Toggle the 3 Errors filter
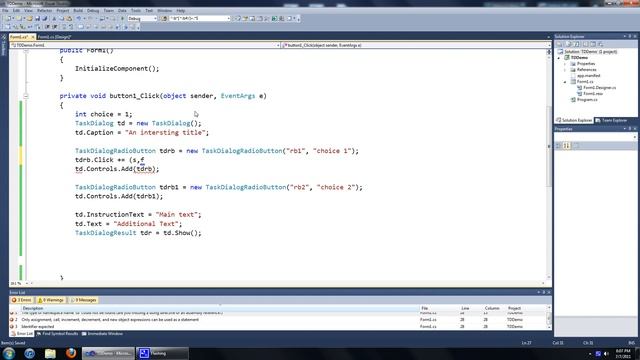This screenshot has width=640, height=360. tap(22, 300)
